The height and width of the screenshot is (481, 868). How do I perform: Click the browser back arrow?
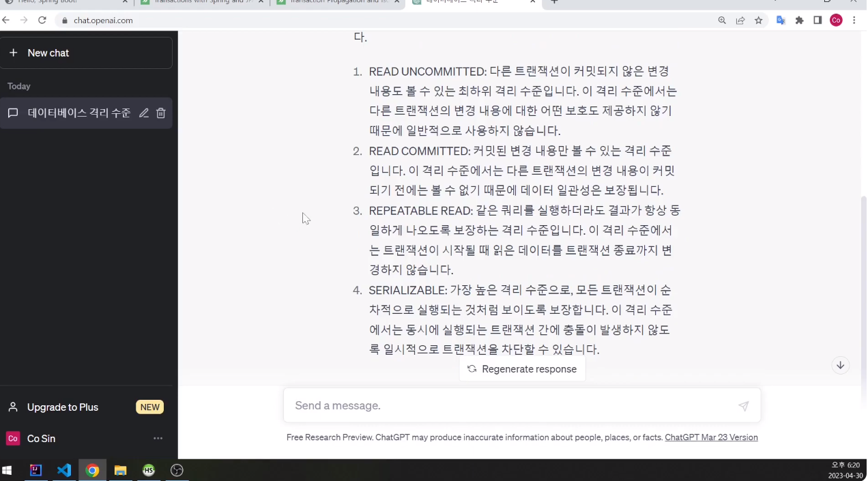pyautogui.click(x=6, y=20)
